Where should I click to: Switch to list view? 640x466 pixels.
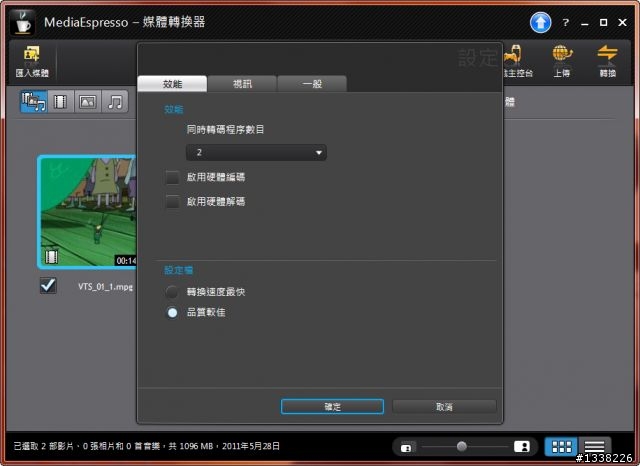pyautogui.click(x=594, y=447)
